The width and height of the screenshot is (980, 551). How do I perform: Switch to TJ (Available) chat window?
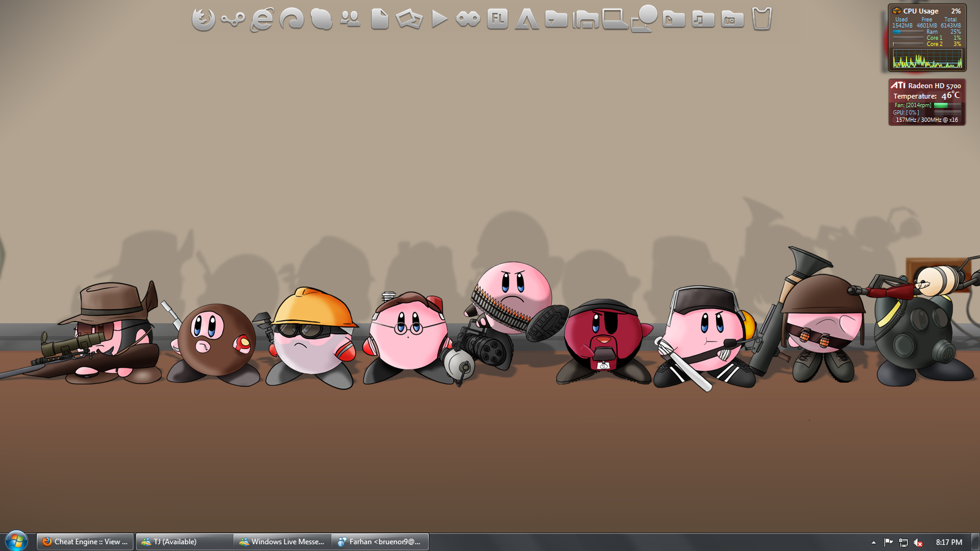(x=184, y=542)
